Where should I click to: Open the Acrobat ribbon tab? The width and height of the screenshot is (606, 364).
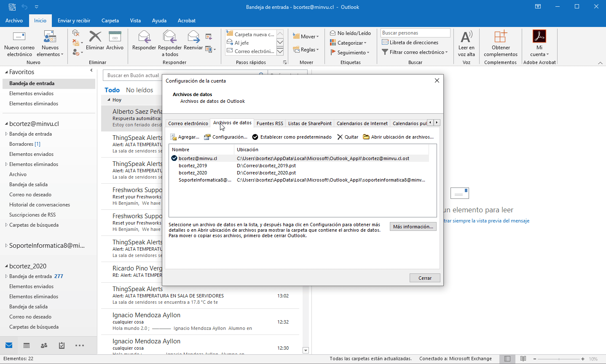[x=186, y=21]
